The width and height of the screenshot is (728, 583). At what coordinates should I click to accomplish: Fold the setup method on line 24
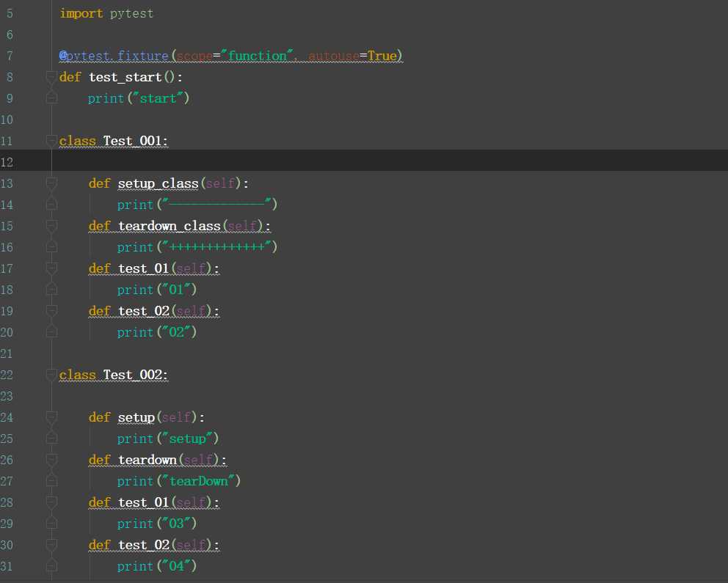[51, 417]
